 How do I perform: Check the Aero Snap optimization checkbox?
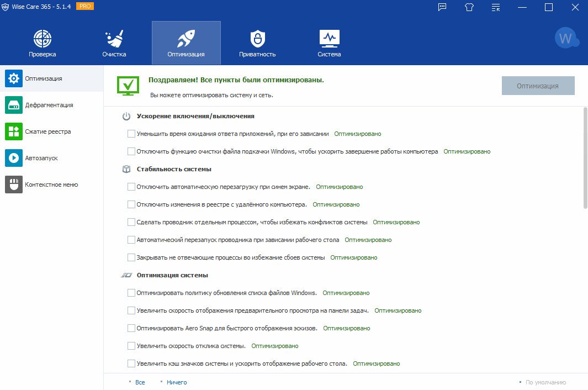click(131, 328)
